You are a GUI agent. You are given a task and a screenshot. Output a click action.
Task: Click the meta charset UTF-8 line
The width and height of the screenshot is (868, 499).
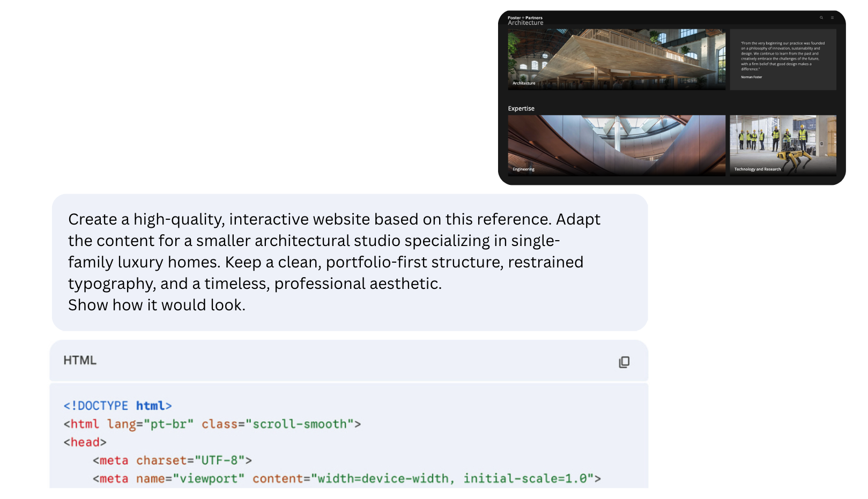click(172, 460)
